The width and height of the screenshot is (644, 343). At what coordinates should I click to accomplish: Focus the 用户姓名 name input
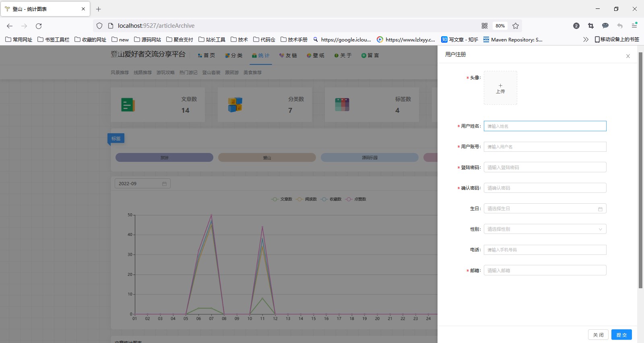click(x=545, y=126)
